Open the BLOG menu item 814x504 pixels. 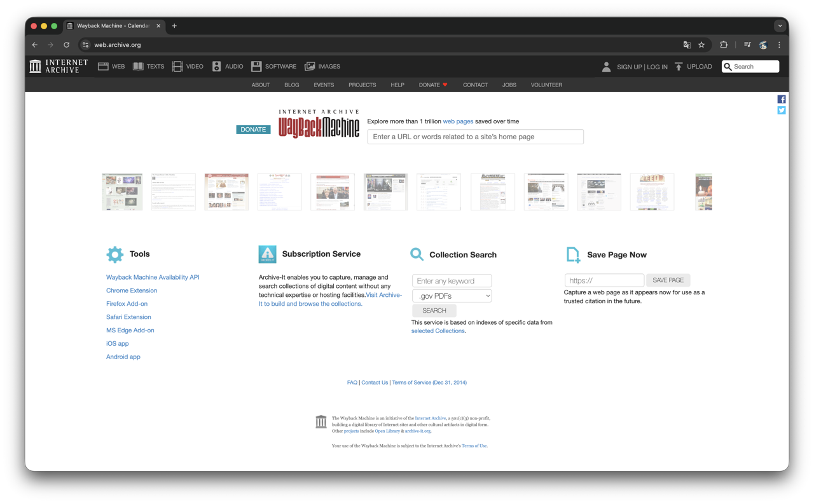pyautogui.click(x=292, y=85)
